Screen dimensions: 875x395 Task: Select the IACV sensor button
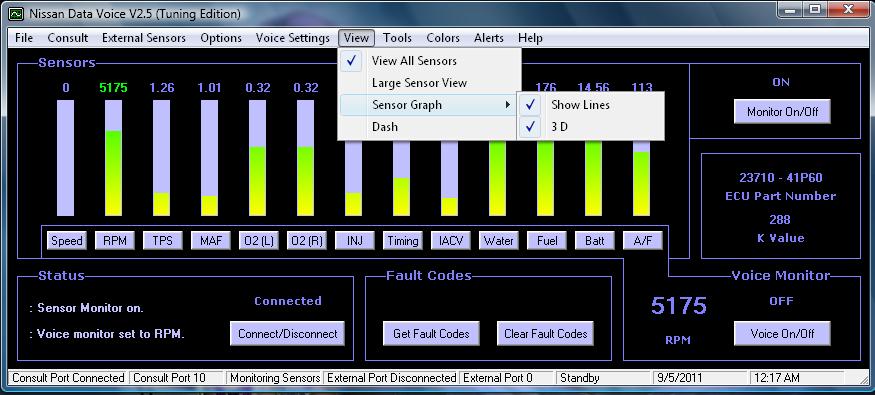pyautogui.click(x=450, y=241)
